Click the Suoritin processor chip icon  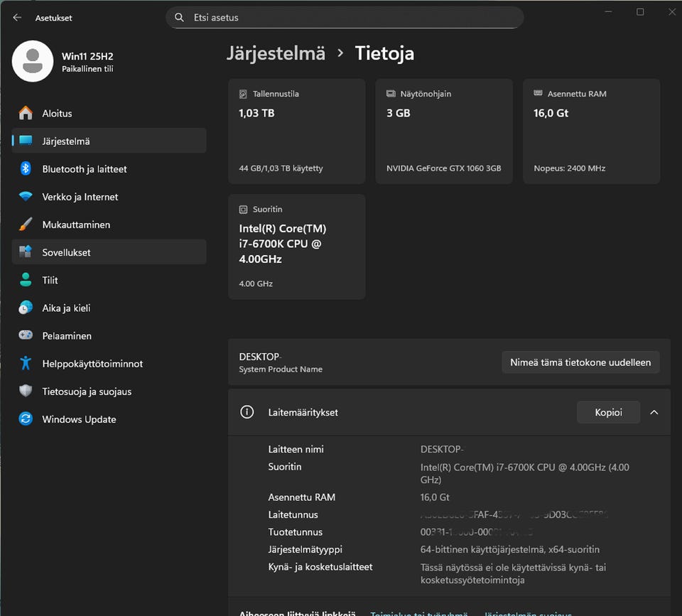click(243, 210)
